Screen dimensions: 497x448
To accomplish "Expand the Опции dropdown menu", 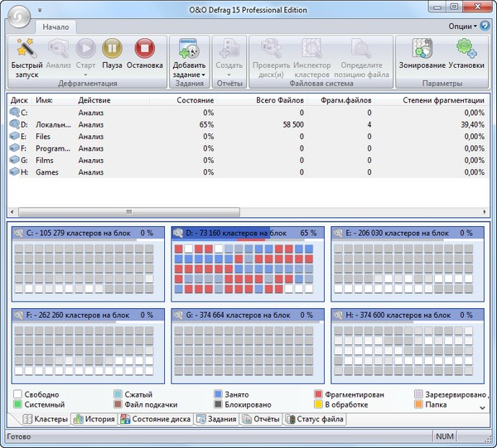I will coord(464,26).
